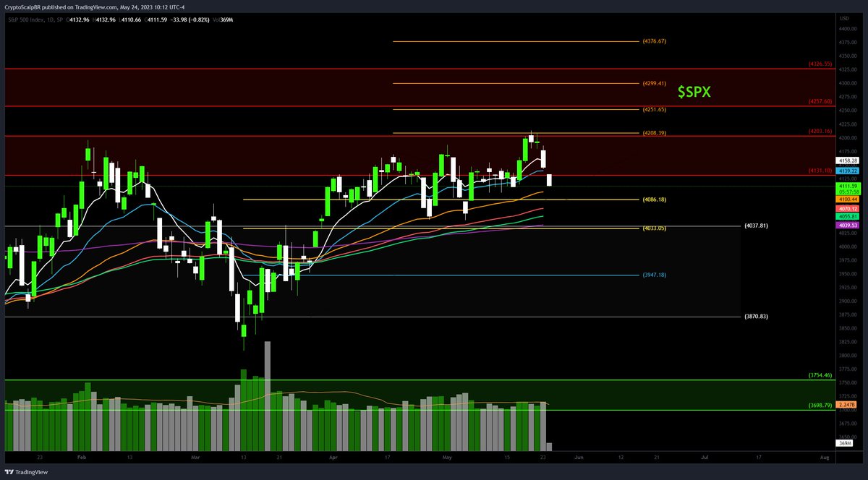Click the green $SPX text annotation

[694, 91]
